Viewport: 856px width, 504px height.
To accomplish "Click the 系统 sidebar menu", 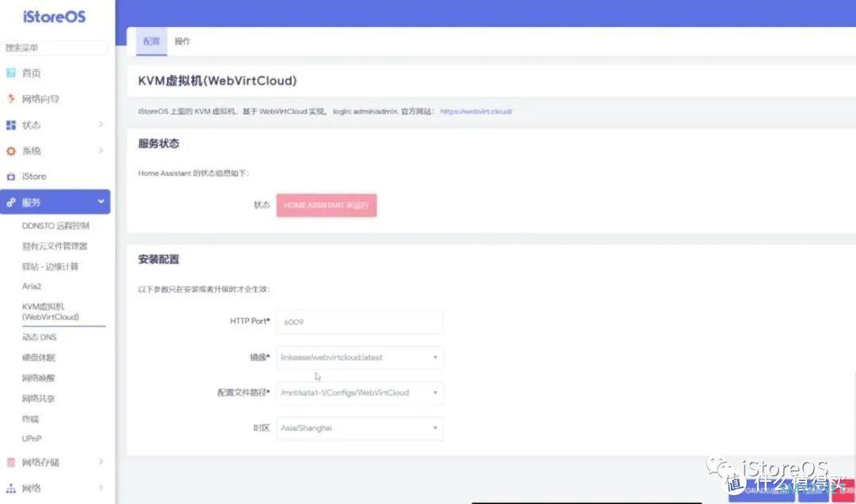I will [55, 151].
